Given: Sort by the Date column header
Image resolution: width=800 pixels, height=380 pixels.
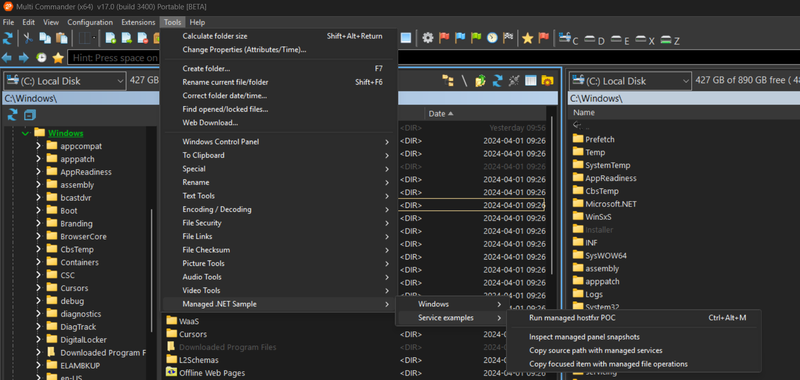Looking at the screenshot, I should pyautogui.click(x=485, y=114).
